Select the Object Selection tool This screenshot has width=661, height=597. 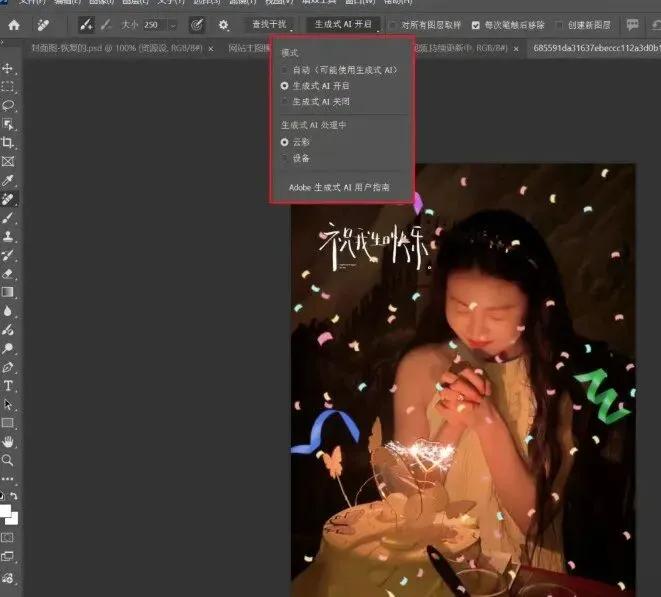click(8, 124)
